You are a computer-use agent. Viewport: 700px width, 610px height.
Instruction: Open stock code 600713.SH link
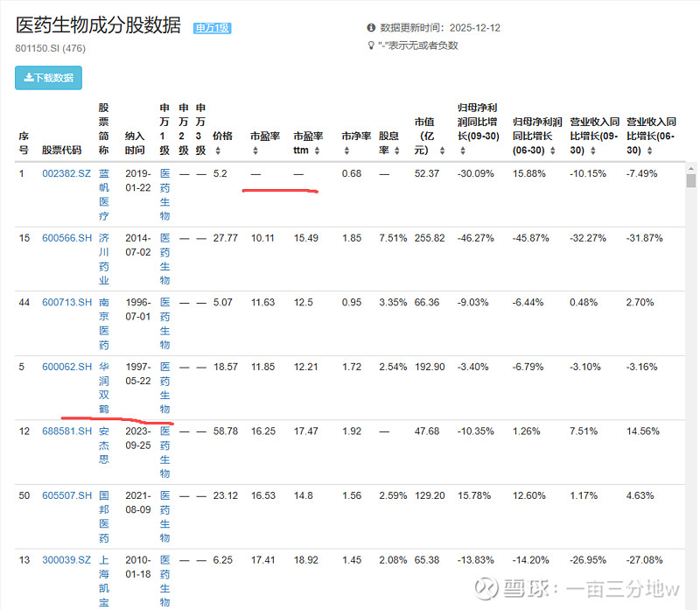click(67, 302)
